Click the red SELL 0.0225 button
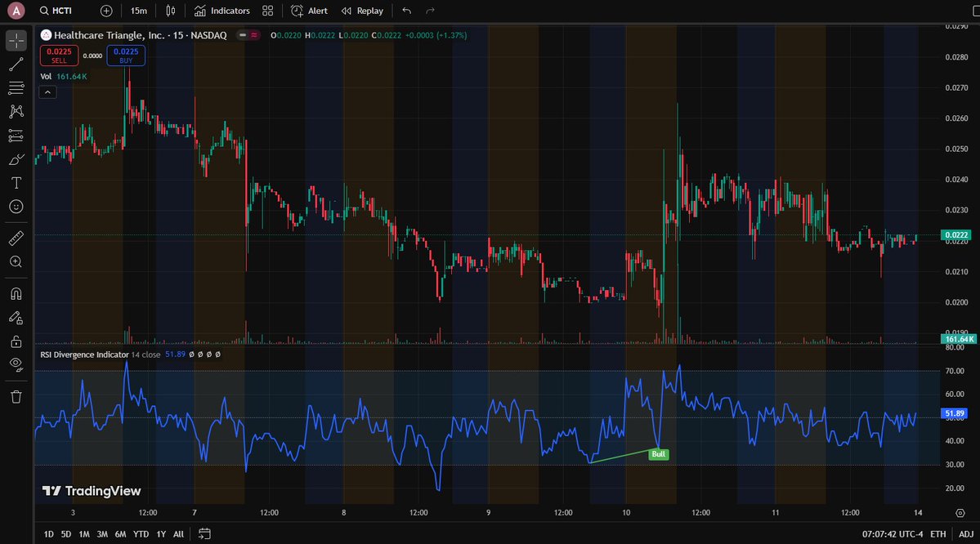The height and width of the screenshot is (544, 980). click(x=59, y=56)
